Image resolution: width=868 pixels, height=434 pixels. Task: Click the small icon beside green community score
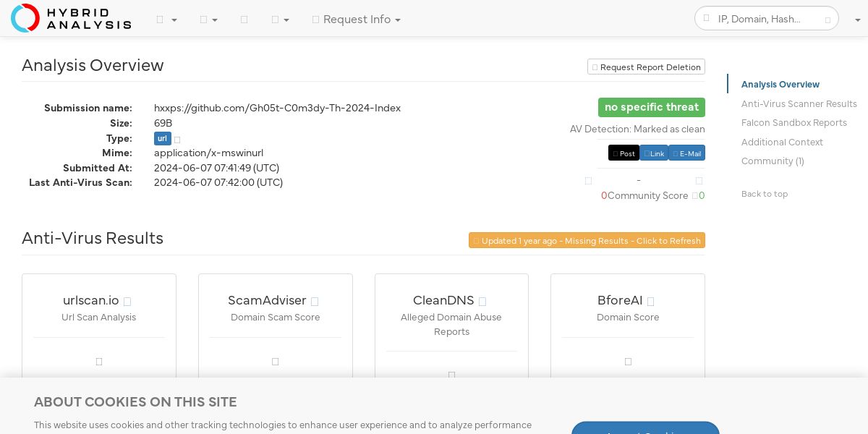click(695, 196)
